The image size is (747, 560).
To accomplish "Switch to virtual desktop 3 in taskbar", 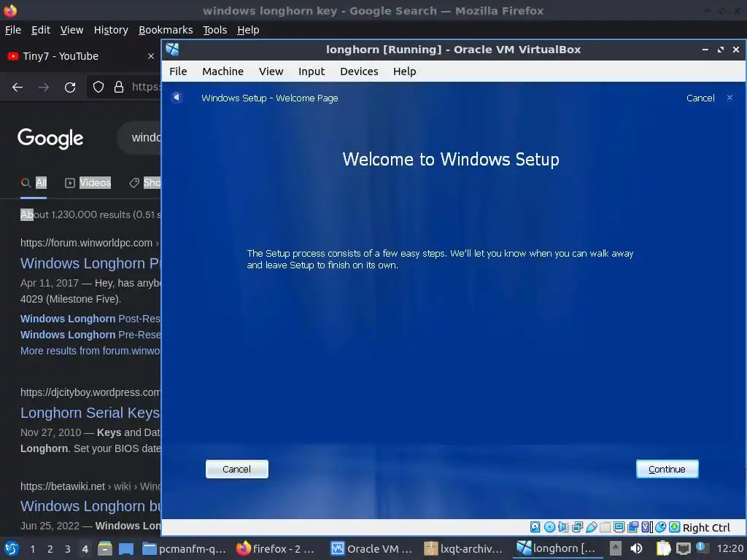I will [68, 549].
